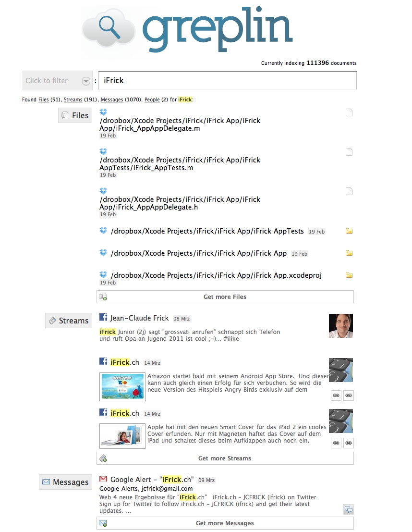
Task: Click the folder icon beside iFrick App.xcodeproj
Action: [x=349, y=275]
